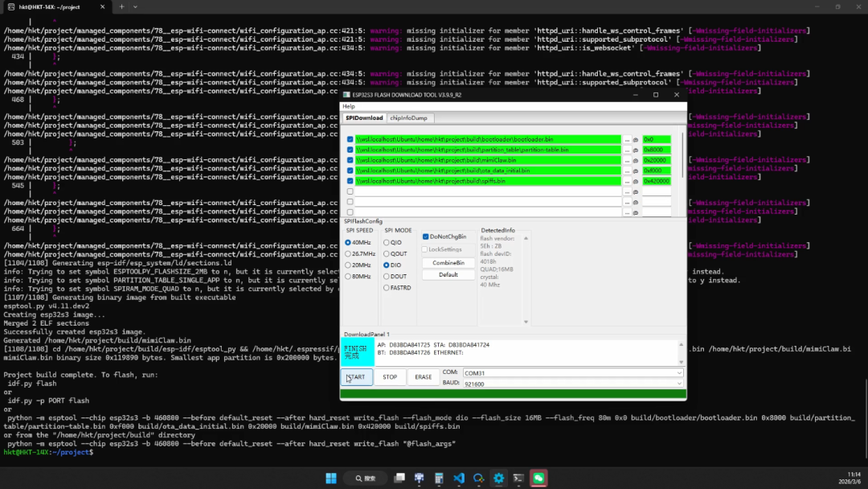The height and width of the screenshot is (489, 868).
Task: Uncheck the mimiClaw.bin file checkbox
Action: coord(350,161)
